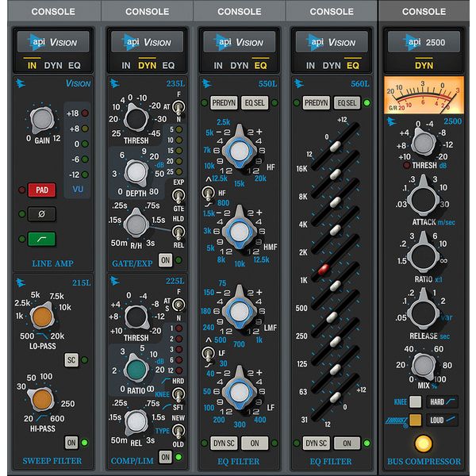Click the teal 225L RATIO knob

coord(136,370)
